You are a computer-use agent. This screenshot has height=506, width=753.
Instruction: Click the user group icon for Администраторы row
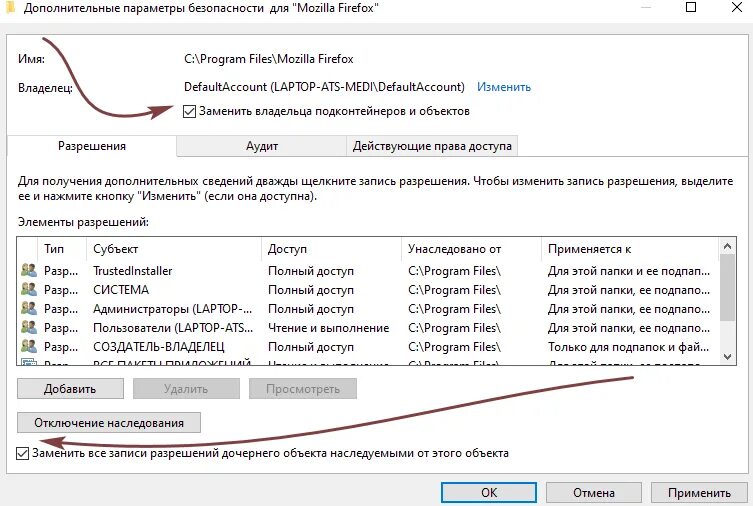(29, 309)
